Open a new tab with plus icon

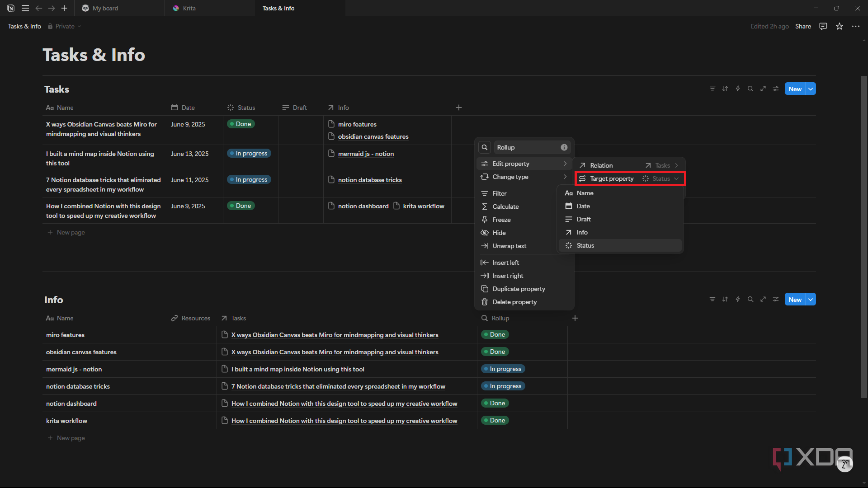pyautogui.click(x=64, y=8)
